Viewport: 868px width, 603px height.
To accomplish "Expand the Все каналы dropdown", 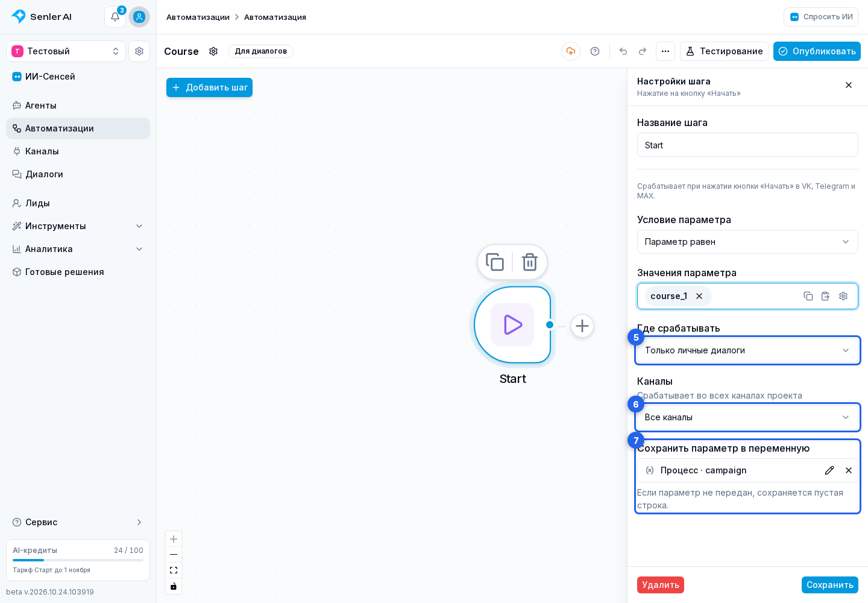I will [x=747, y=417].
